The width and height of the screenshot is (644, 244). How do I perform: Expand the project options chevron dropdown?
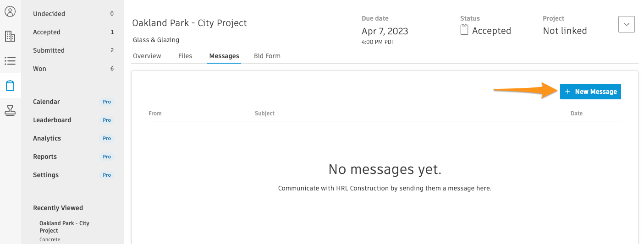pos(626,24)
